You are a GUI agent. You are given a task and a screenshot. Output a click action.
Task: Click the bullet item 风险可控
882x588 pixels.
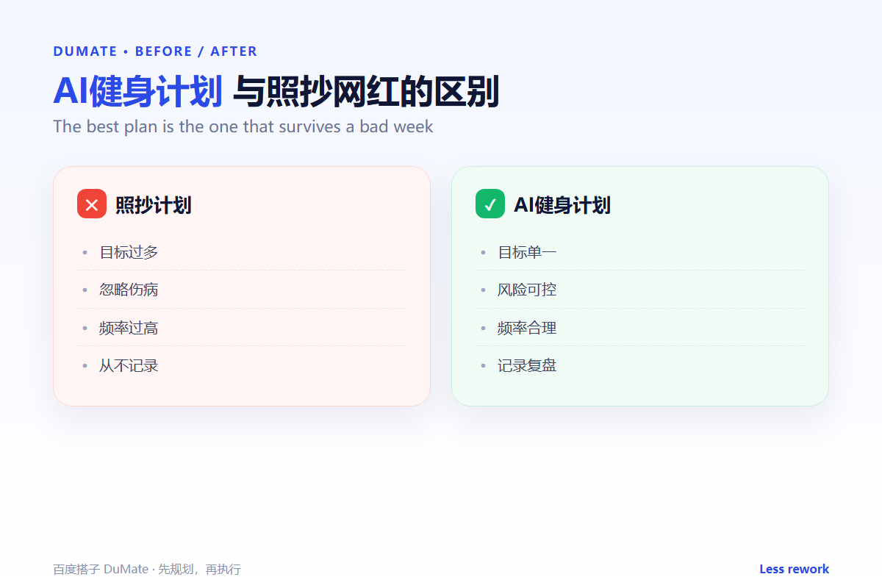pyautogui.click(x=527, y=290)
